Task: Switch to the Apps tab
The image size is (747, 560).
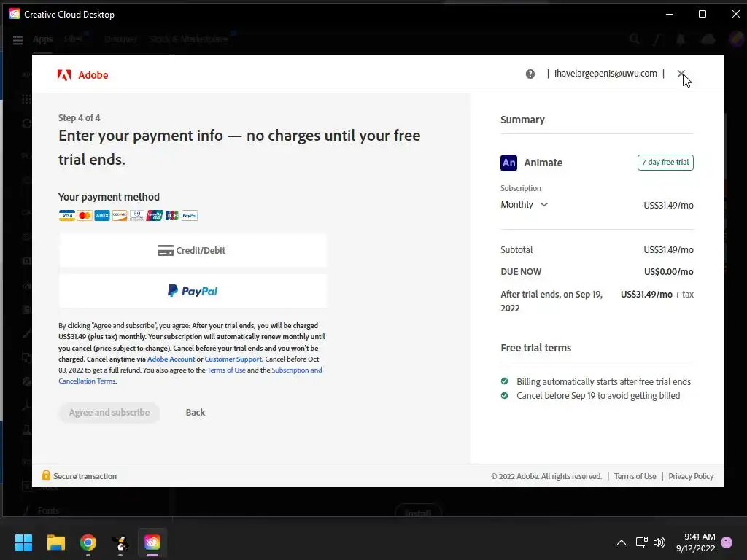Action: coord(43,39)
